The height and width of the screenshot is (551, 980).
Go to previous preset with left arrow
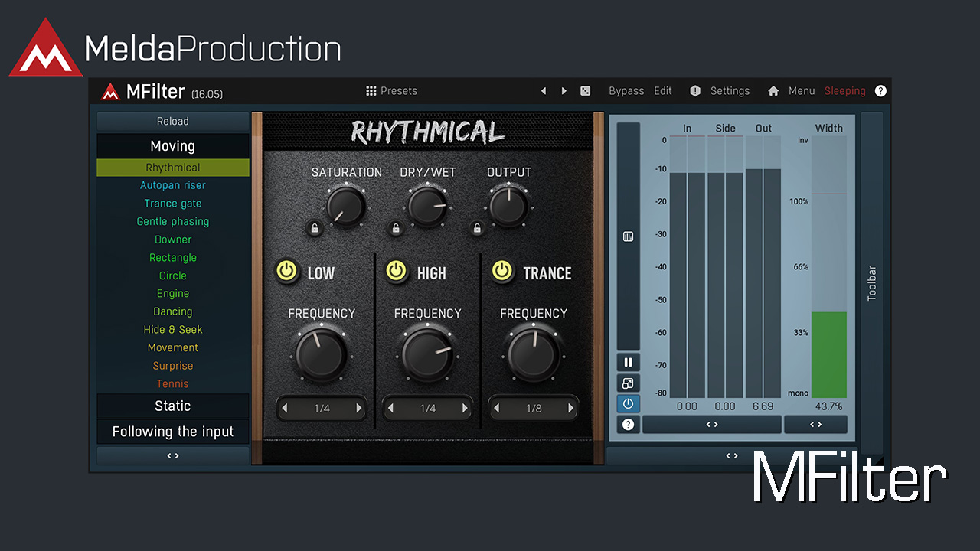[544, 91]
